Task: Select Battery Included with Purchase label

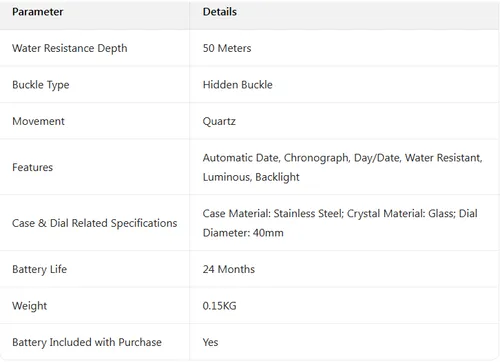Action: tap(87, 342)
